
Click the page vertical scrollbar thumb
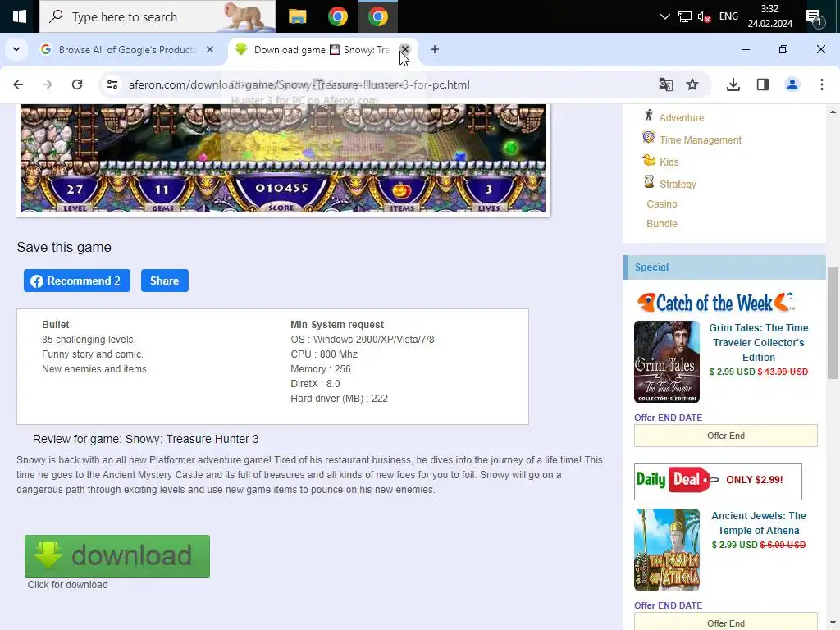pyautogui.click(x=833, y=323)
